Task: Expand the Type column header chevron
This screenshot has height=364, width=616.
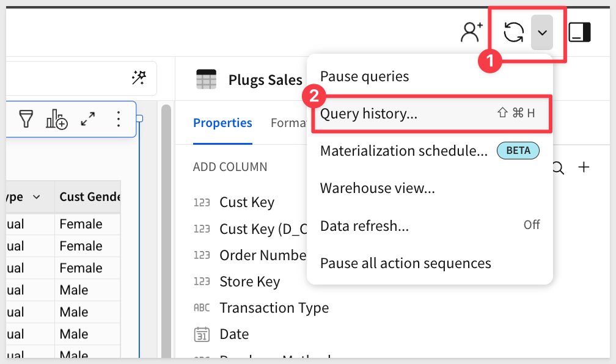Action: point(36,197)
